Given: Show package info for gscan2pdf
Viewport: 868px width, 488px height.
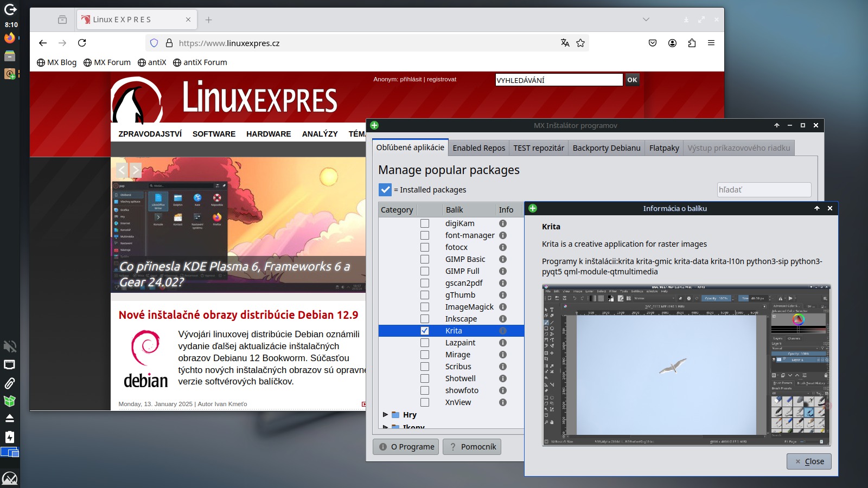Looking at the screenshot, I should 503,283.
